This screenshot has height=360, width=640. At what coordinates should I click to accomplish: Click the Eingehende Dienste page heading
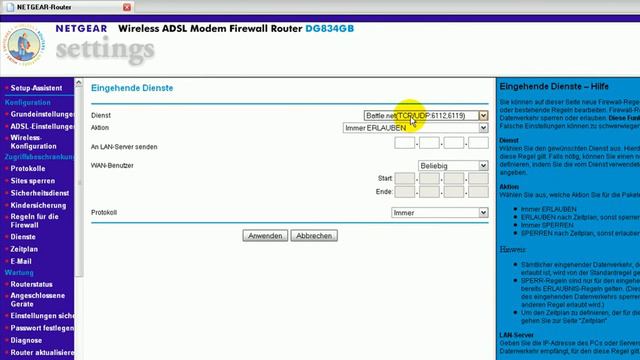[132, 88]
